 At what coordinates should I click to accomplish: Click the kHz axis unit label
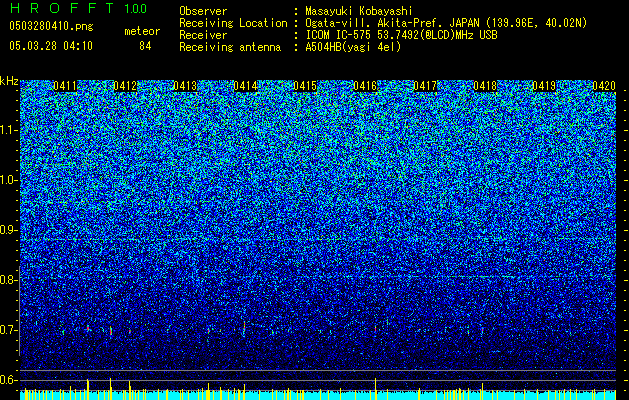pos(9,81)
